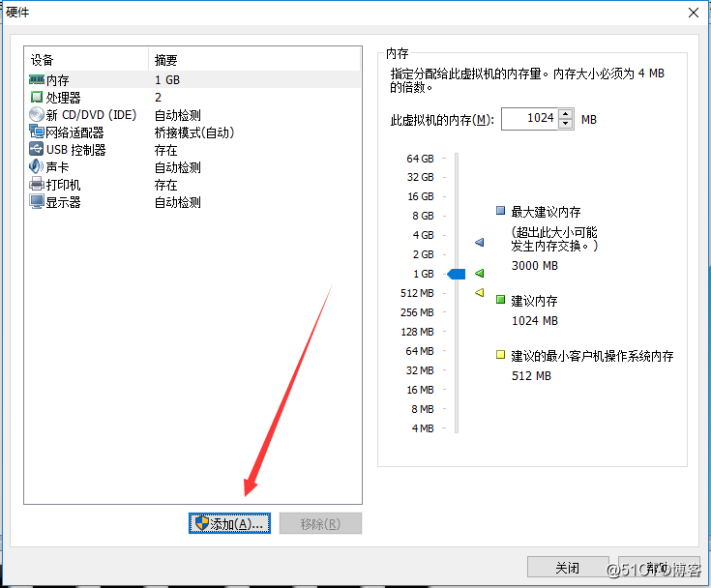
Task: Click the green legend square for 建议内存
Action: 501,299
